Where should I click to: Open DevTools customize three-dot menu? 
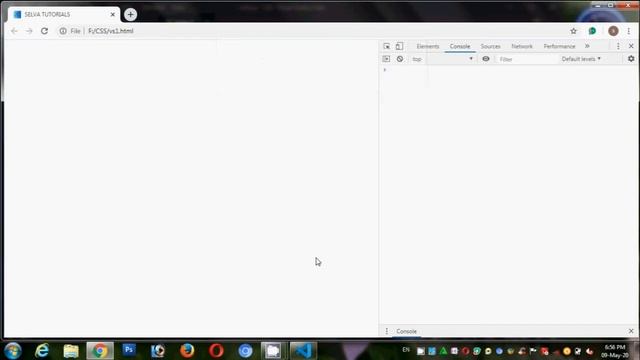click(618, 46)
